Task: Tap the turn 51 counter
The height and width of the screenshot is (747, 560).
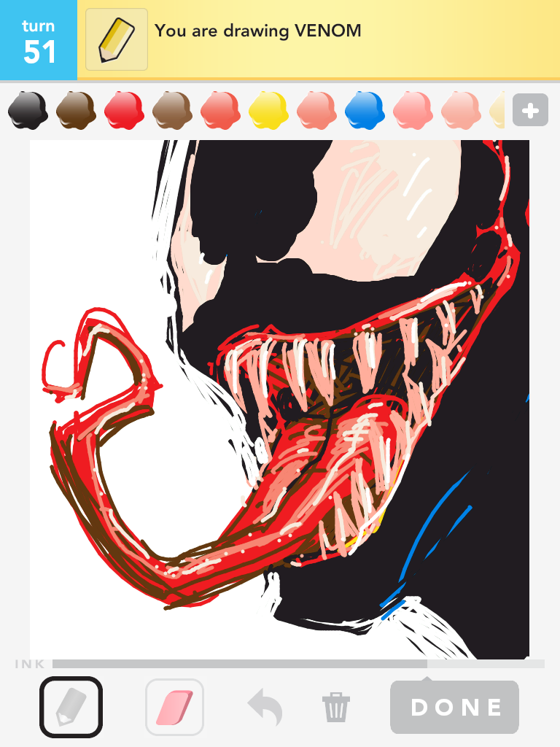Action: 39,40
